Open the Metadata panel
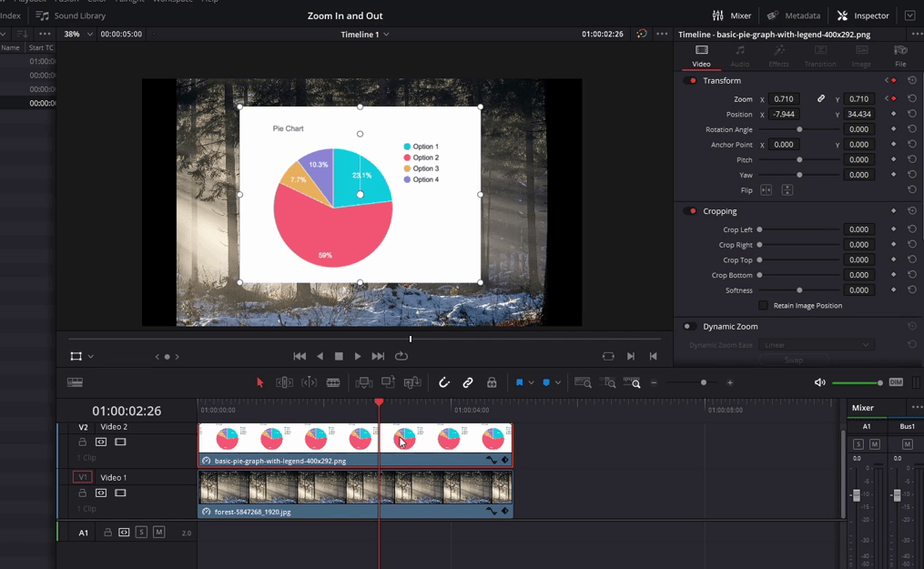This screenshot has height=569, width=924. click(793, 15)
